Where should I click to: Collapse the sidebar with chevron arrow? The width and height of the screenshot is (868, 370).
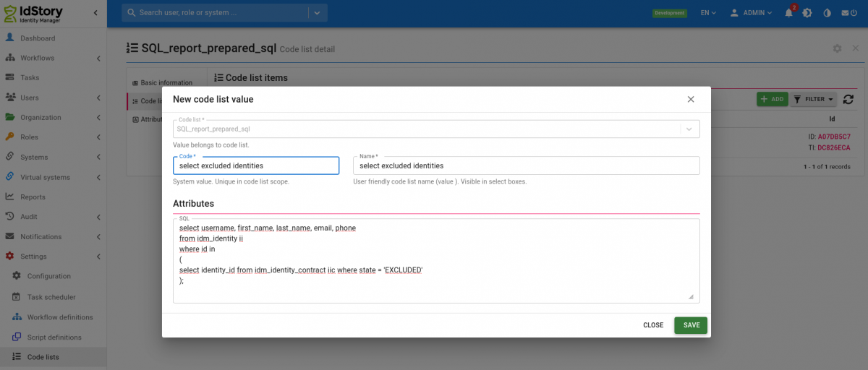point(96,13)
